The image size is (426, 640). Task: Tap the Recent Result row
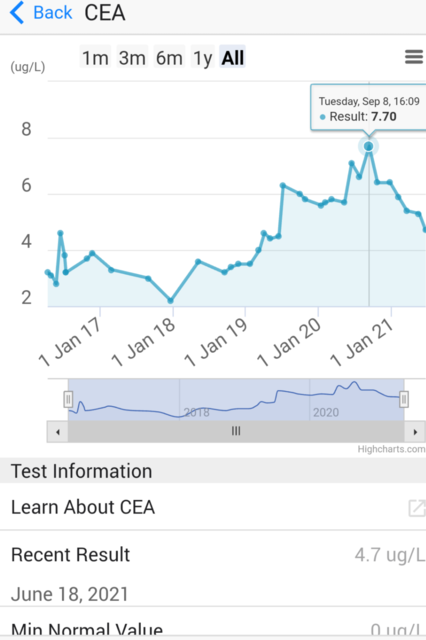[213, 569]
